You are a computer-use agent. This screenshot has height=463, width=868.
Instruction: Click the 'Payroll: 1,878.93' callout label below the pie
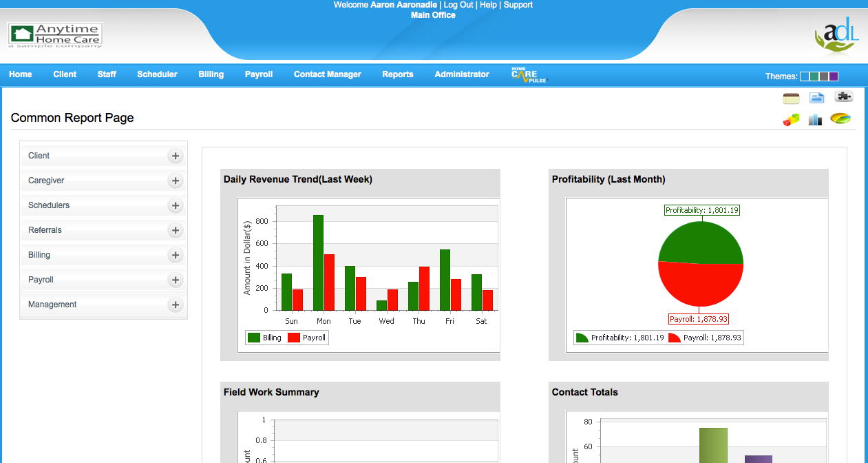click(x=699, y=319)
